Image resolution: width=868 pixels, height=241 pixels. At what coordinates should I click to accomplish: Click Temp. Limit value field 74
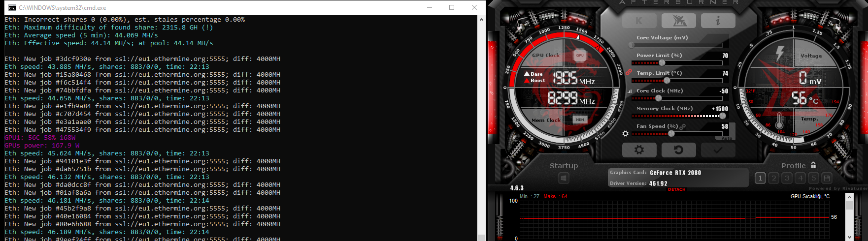point(725,73)
